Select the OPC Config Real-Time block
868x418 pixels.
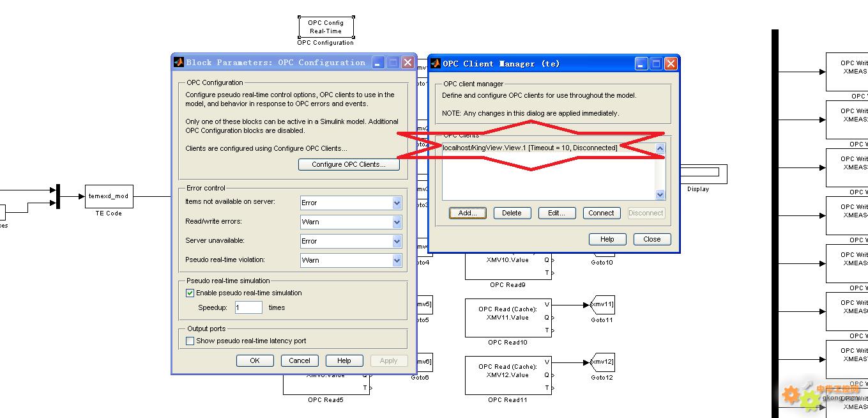coord(326,27)
